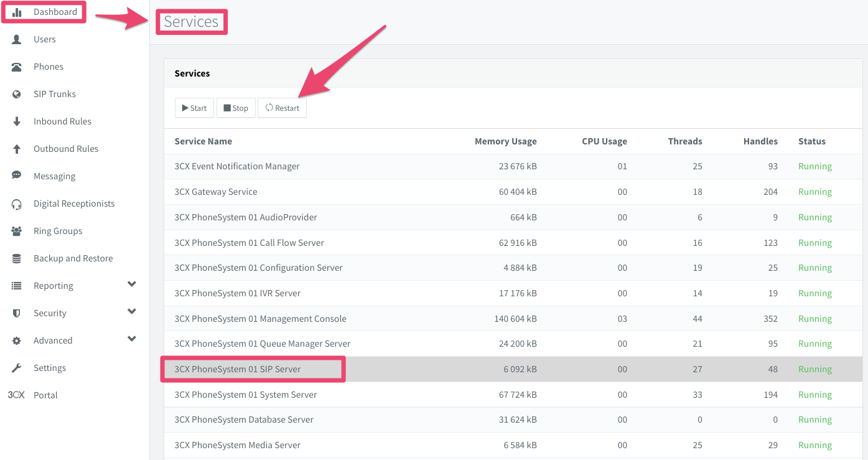
Task: Click the Running status of Media Server
Action: pos(815,445)
